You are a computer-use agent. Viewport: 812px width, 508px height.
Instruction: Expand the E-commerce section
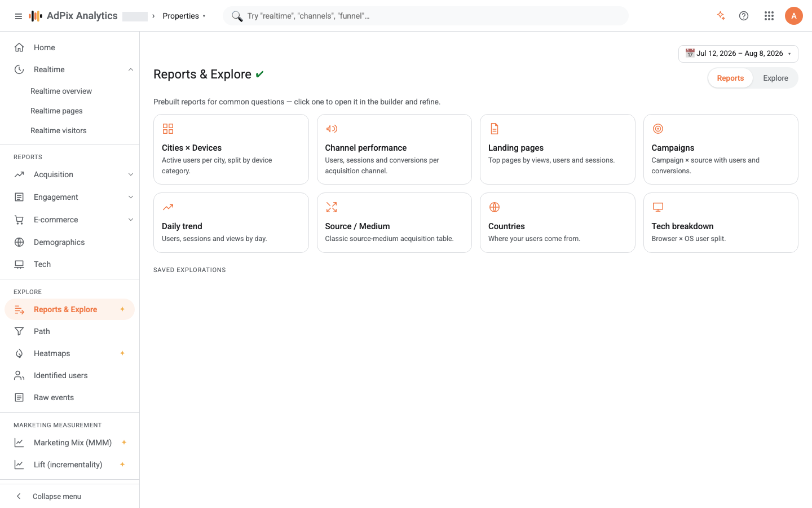pos(131,220)
